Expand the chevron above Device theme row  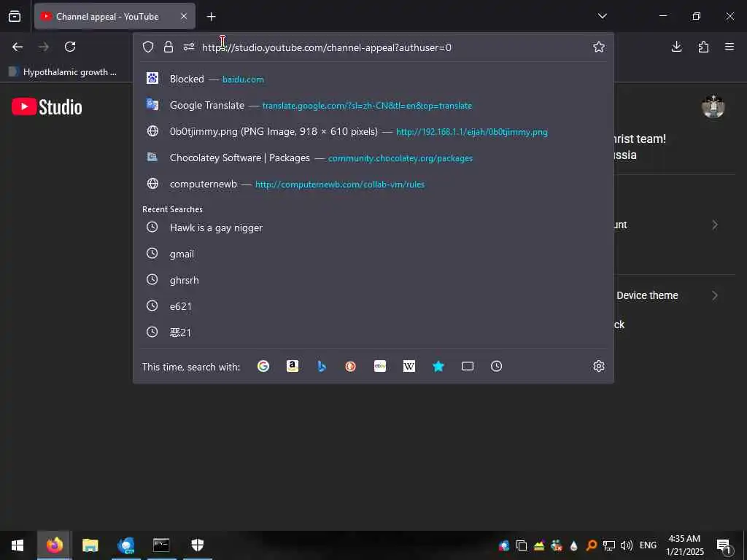tap(715, 225)
